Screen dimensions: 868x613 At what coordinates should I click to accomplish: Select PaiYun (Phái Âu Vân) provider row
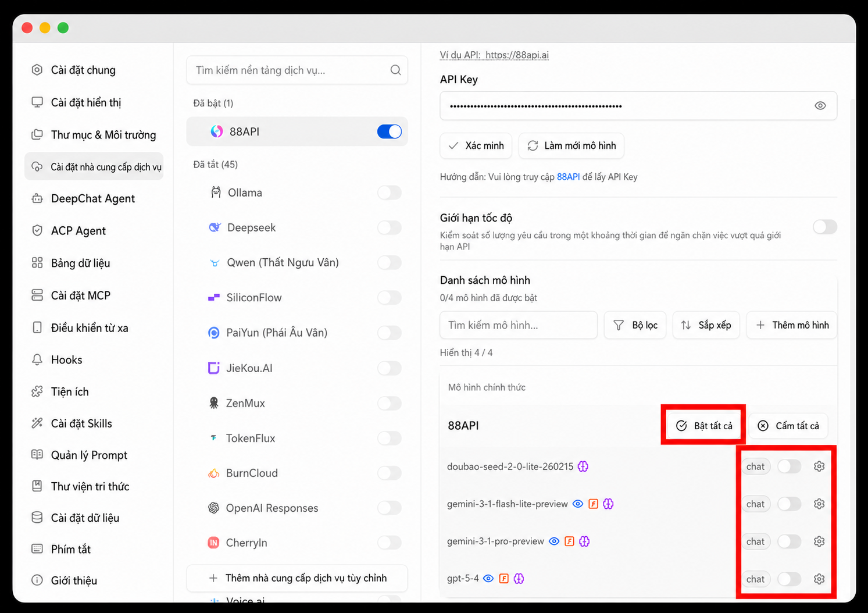coord(297,333)
